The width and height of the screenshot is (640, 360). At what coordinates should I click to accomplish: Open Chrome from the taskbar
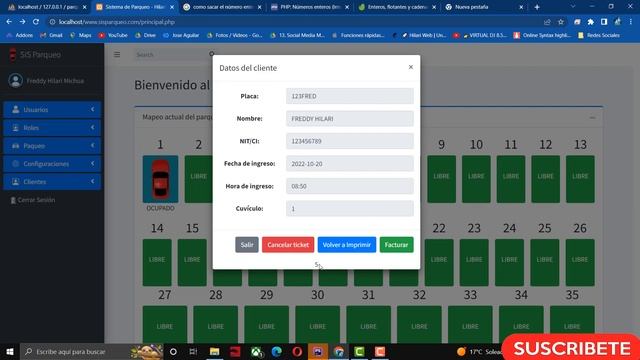coord(338,351)
